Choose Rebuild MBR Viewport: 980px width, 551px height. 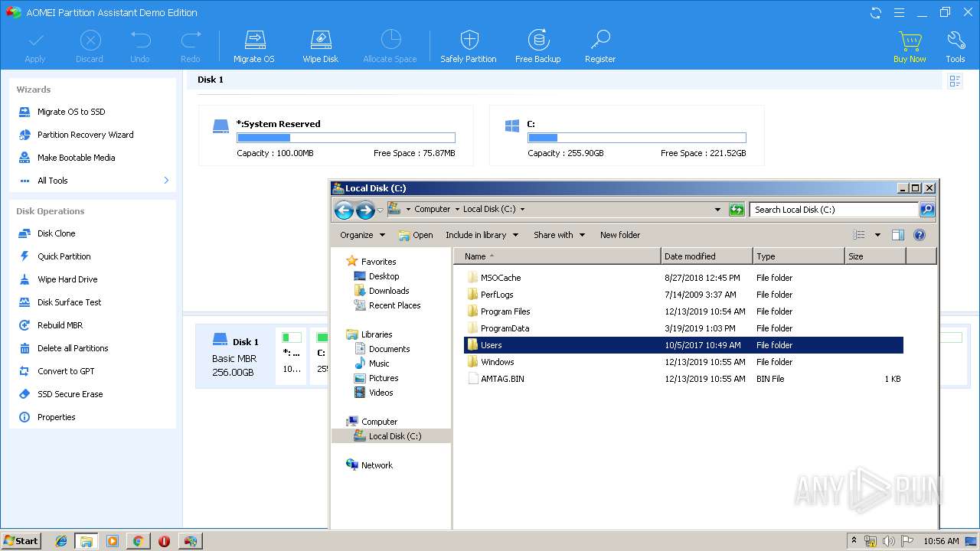coord(60,325)
